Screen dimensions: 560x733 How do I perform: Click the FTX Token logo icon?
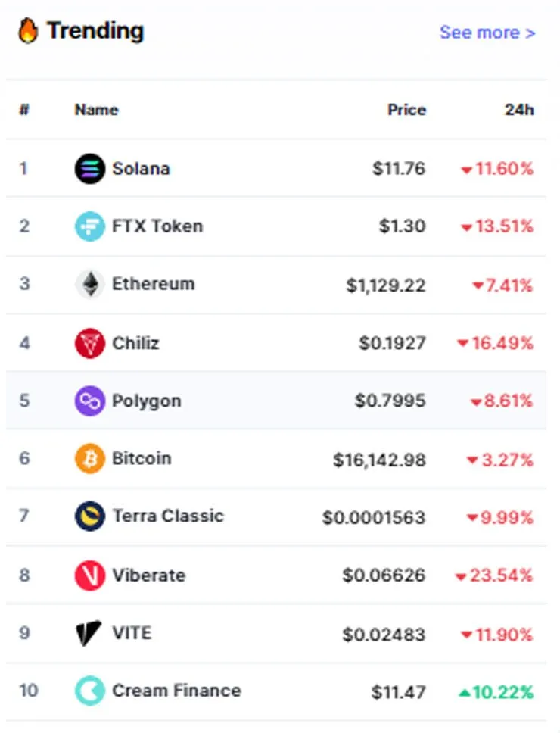point(89,226)
